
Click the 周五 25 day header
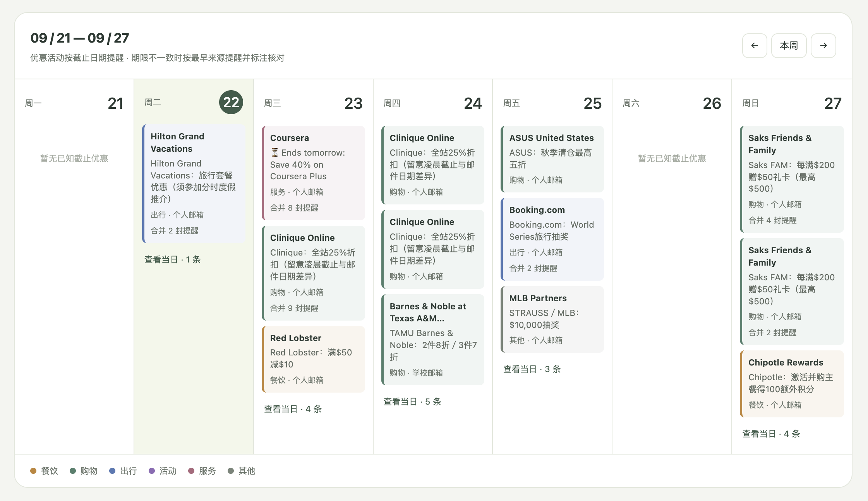[x=552, y=103]
